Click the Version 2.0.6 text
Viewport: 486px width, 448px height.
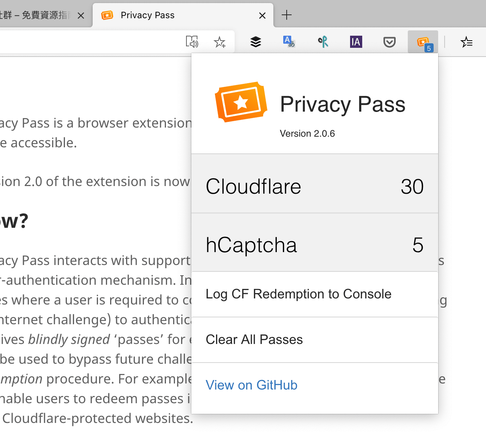click(x=307, y=133)
